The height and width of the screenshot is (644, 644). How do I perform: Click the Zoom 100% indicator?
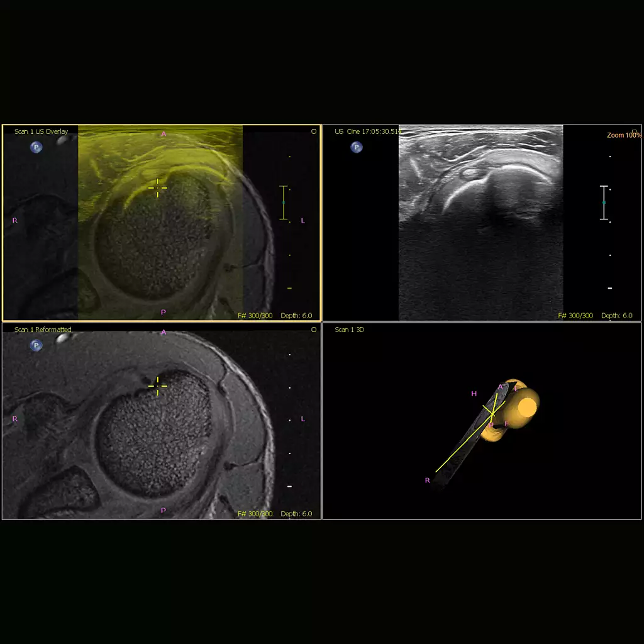(x=623, y=135)
